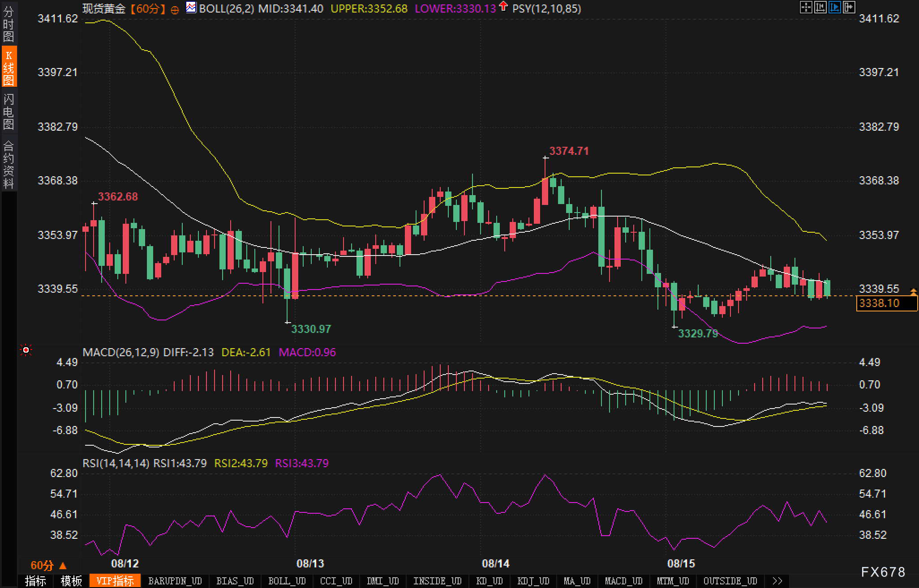Switch to the 闪电图 side tab
The image size is (919, 588).
click(9, 111)
